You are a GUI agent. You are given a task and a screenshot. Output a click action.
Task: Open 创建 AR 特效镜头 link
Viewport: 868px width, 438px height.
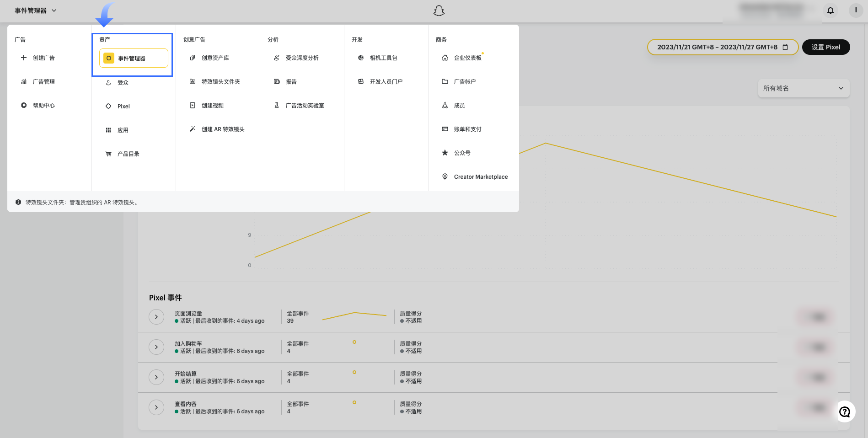tap(223, 129)
